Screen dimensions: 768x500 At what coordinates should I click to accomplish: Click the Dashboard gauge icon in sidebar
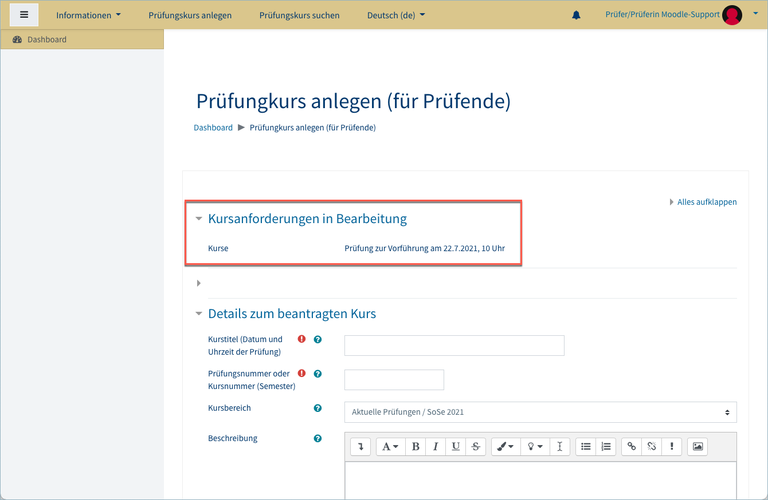tap(17, 39)
